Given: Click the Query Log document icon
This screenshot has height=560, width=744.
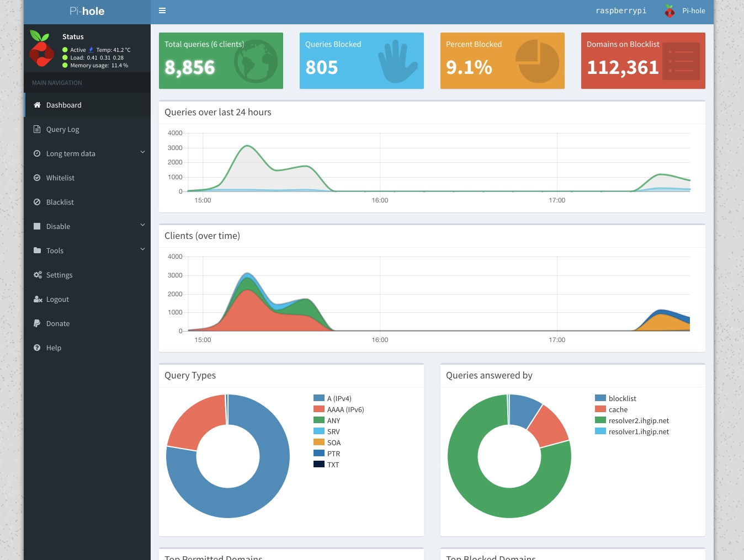Looking at the screenshot, I should click(x=37, y=129).
